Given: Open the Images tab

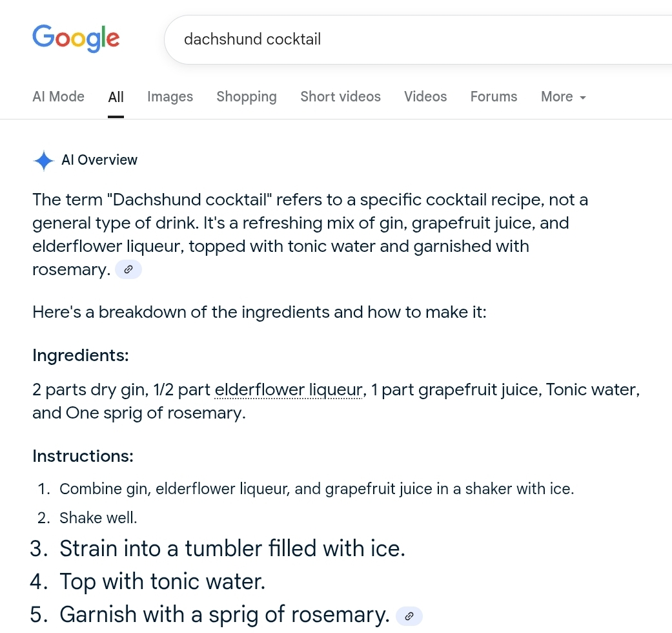Looking at the screenshot, I should point(170,97).
